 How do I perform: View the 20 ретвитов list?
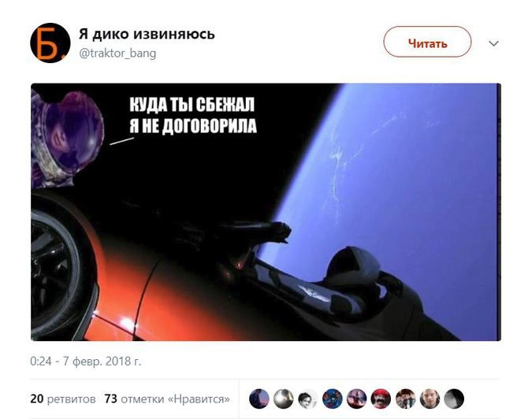[x=63, y=399]
